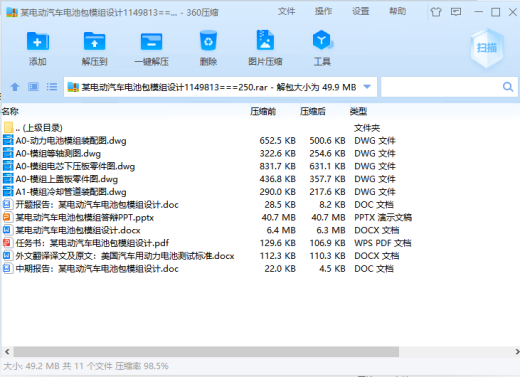Click the search magnifier icon
Viewport: 520px width, 377px height.
pyautogui.click(x=508, y=87)
